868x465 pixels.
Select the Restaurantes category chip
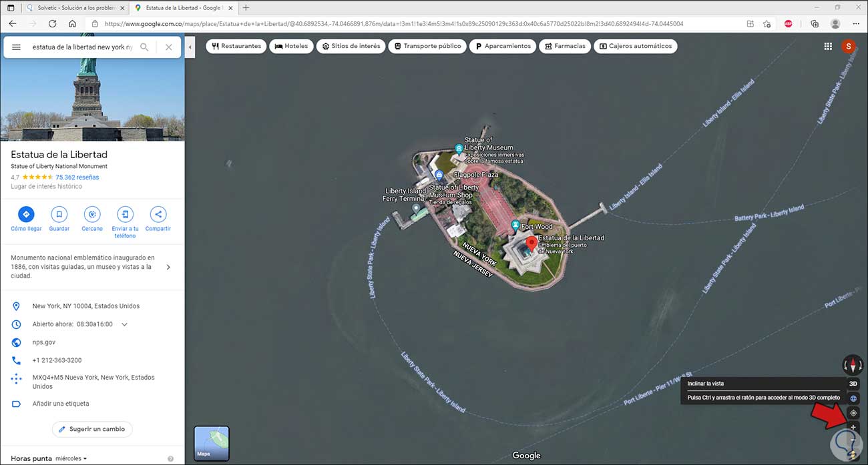236,47
